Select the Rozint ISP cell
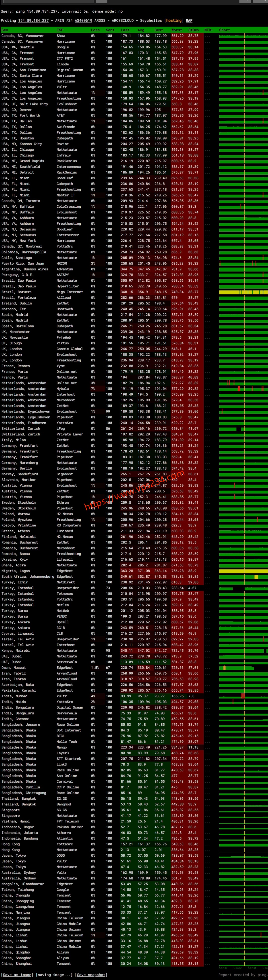This screenshot has width=268, height=980. coord(63,144)
